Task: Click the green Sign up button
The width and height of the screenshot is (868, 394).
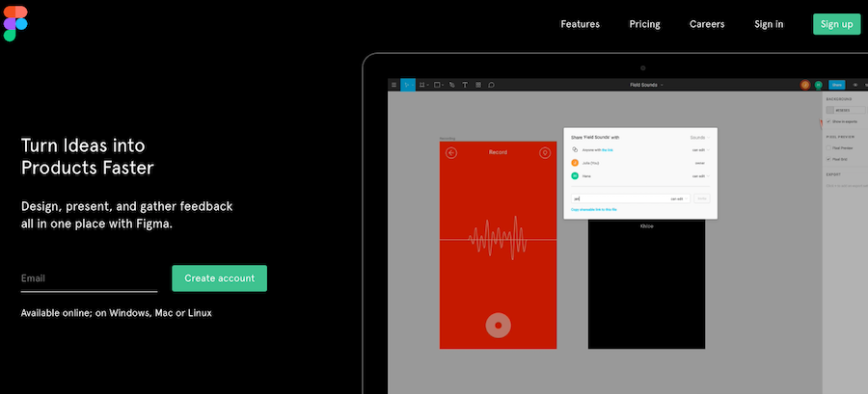Action: tap(837, 24)
